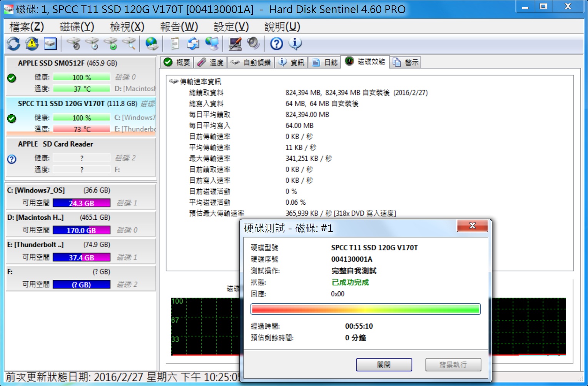Click the disk icon with speaker badge

[x=73, y=43]
